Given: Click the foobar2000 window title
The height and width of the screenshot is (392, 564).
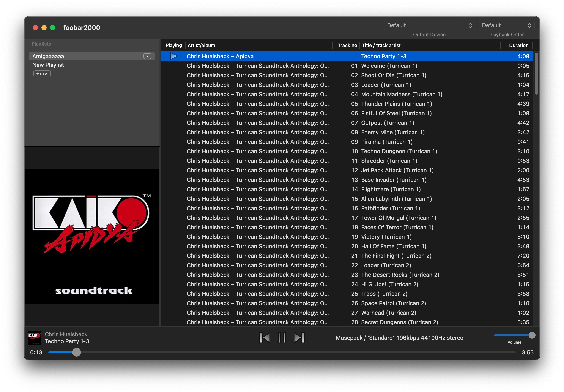Looking at the screenshot, I should coord(82,28).
